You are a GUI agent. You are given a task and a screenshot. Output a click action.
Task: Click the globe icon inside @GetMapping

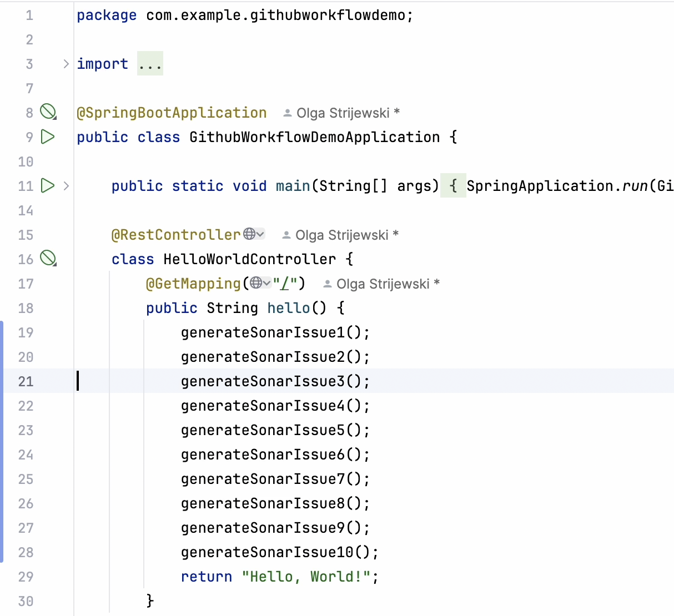(x=255, y=283)
